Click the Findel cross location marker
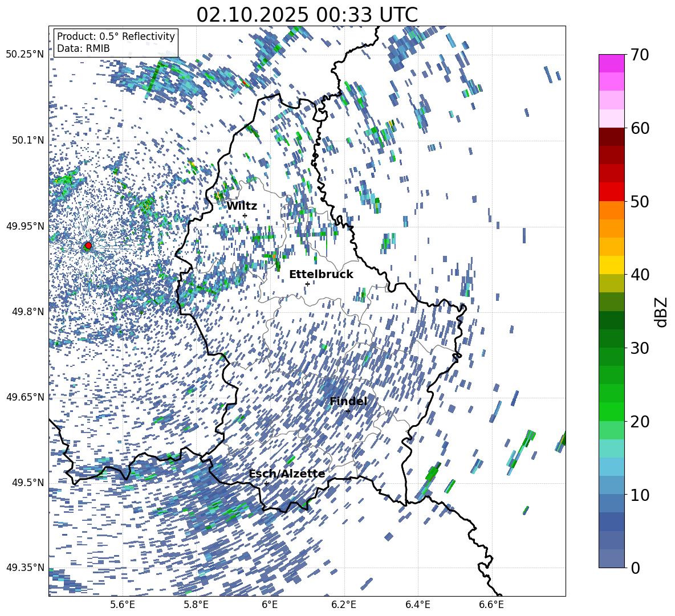Image resolution: width=675 pixels, height=616 pixels. pos(348,411)
